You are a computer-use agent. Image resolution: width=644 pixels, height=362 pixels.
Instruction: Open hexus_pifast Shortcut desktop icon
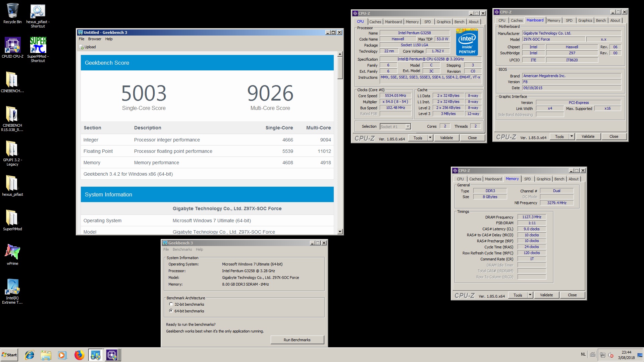(38, 15)
